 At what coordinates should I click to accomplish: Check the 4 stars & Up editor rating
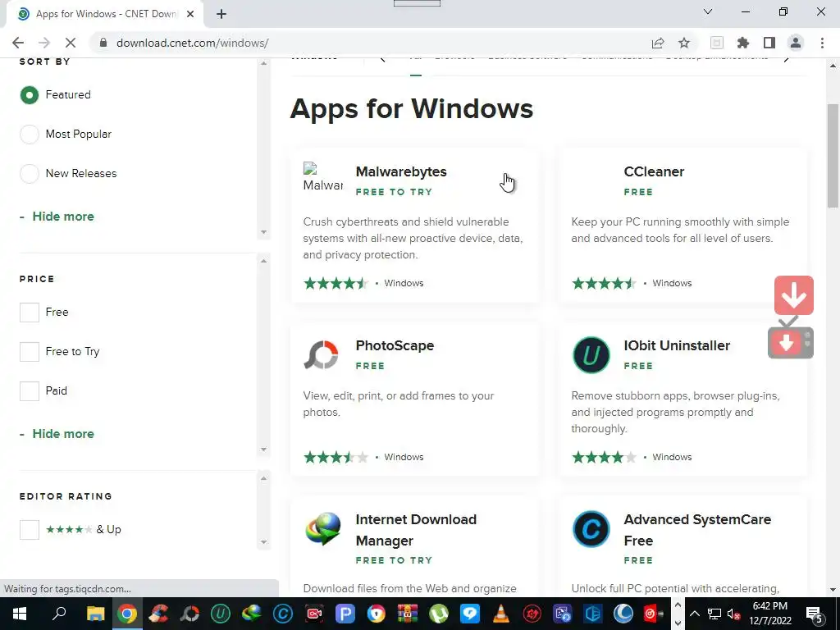click(x=30, y=530)
